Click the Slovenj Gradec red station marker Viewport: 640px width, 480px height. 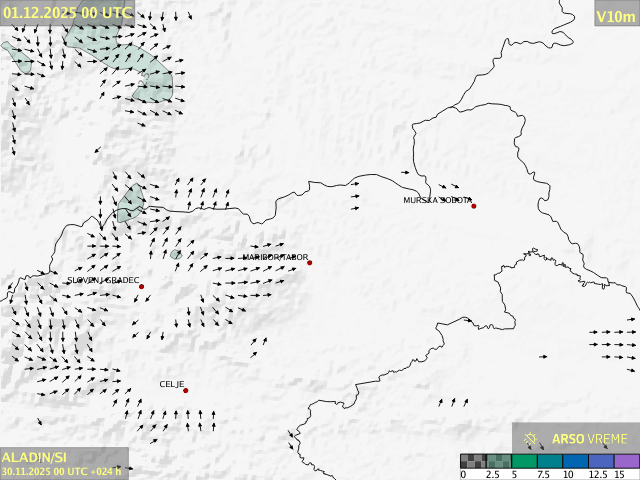pos(141,287)
